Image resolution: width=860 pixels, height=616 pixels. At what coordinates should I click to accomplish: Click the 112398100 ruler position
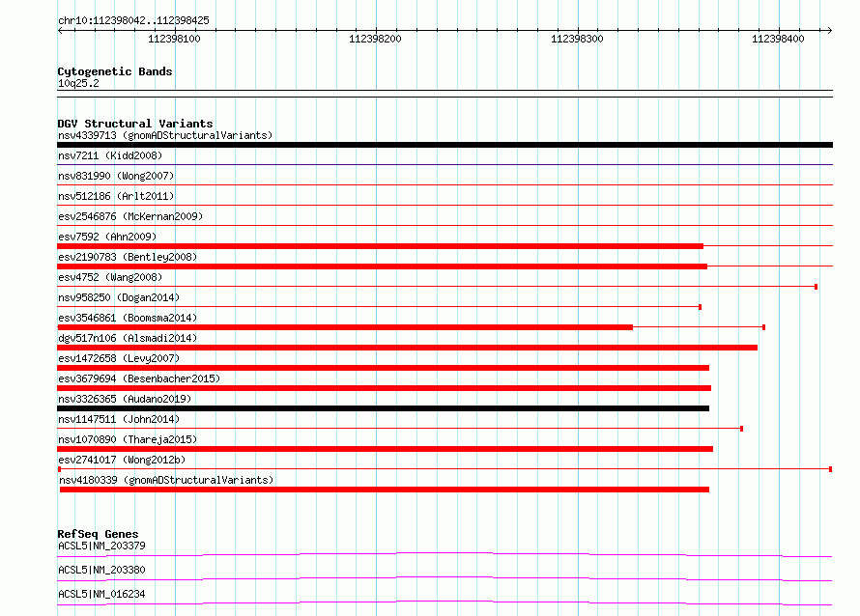174,39
